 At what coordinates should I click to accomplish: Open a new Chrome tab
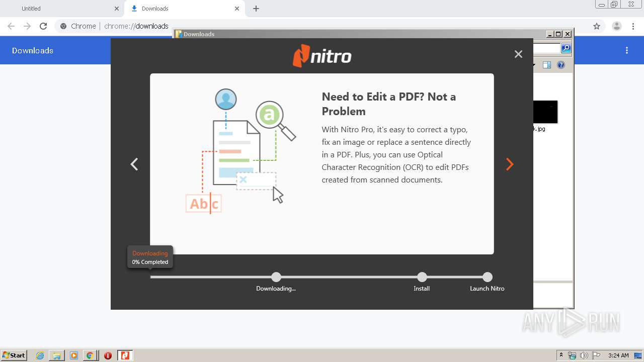click(256, 9)
